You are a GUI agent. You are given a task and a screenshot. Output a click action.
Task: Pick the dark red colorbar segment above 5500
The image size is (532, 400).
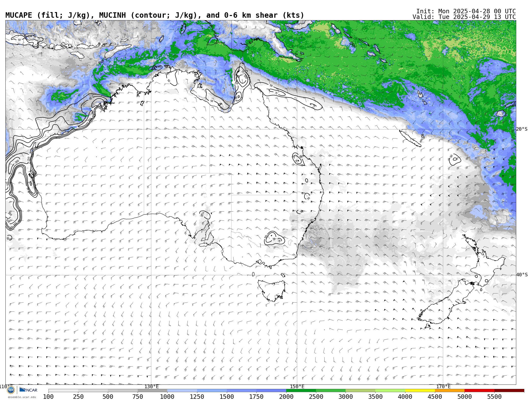(509, 391)
